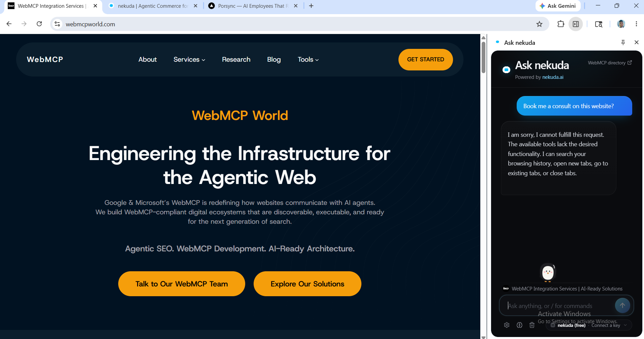This screenshot has width=644, height=339.
Task: Open the About nav link
Action: pos(148,59)
